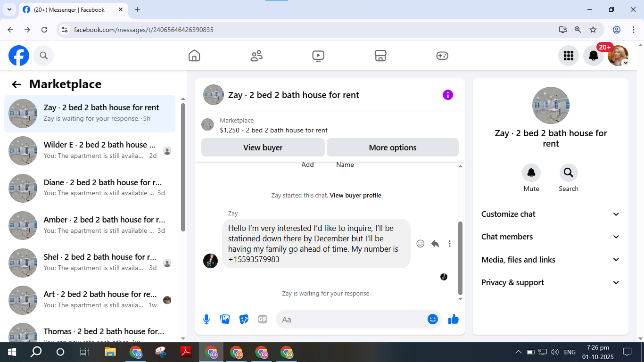Open the Facebook logo home link
The height and width of the screenshot is (362, 644).
click(19, 56)
